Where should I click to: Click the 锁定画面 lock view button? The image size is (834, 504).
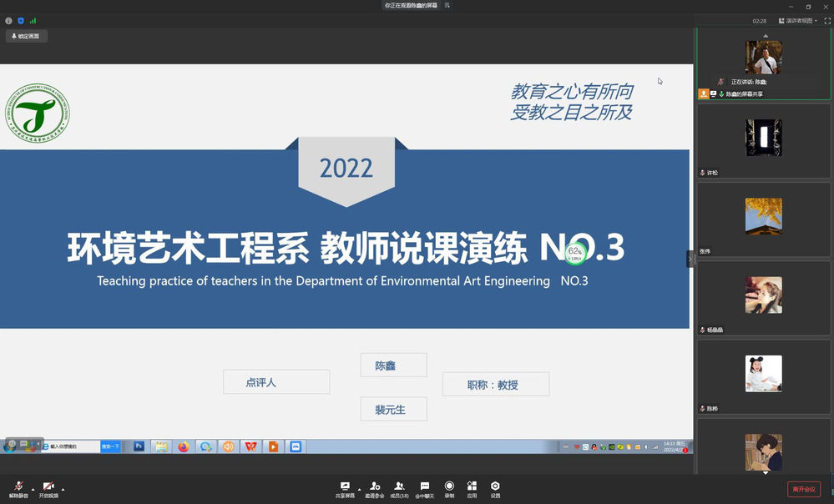coord(27,36)
